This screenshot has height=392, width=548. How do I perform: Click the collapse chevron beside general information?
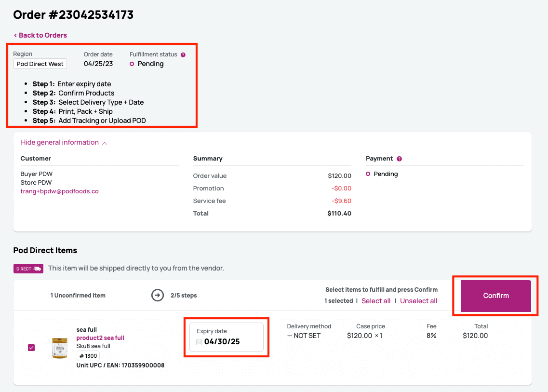pos(105,143)
